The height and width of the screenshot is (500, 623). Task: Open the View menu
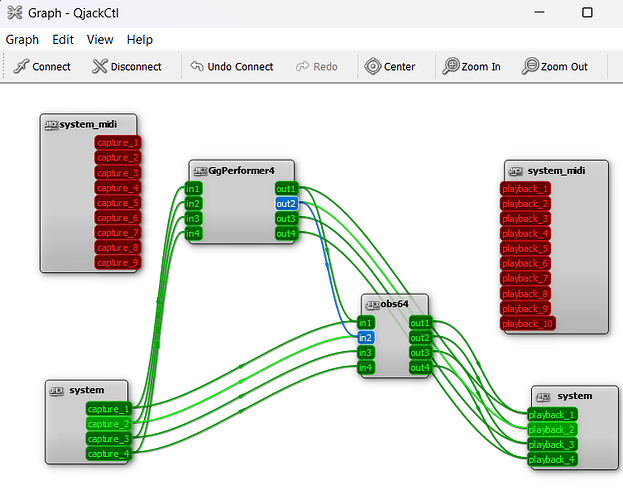(100, 40)
